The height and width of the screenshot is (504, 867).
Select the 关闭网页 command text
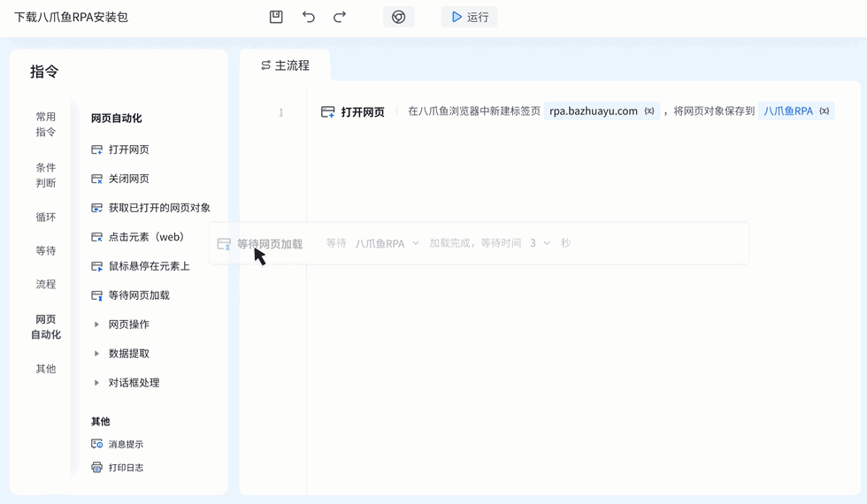[x=129, y=179]
